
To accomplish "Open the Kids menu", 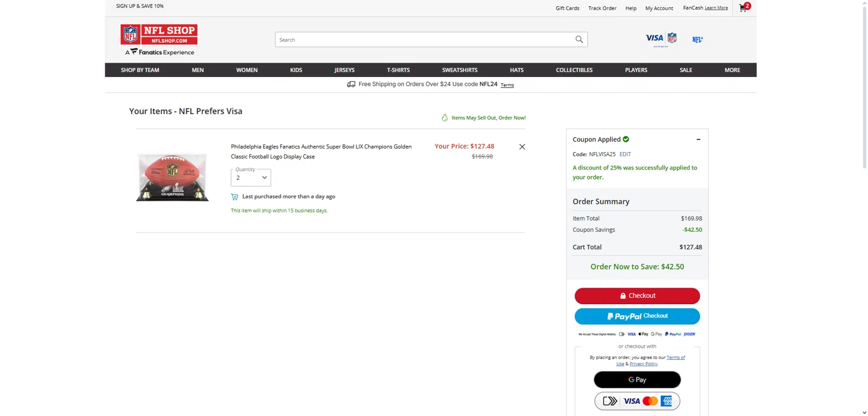I will tap(296, 70).
